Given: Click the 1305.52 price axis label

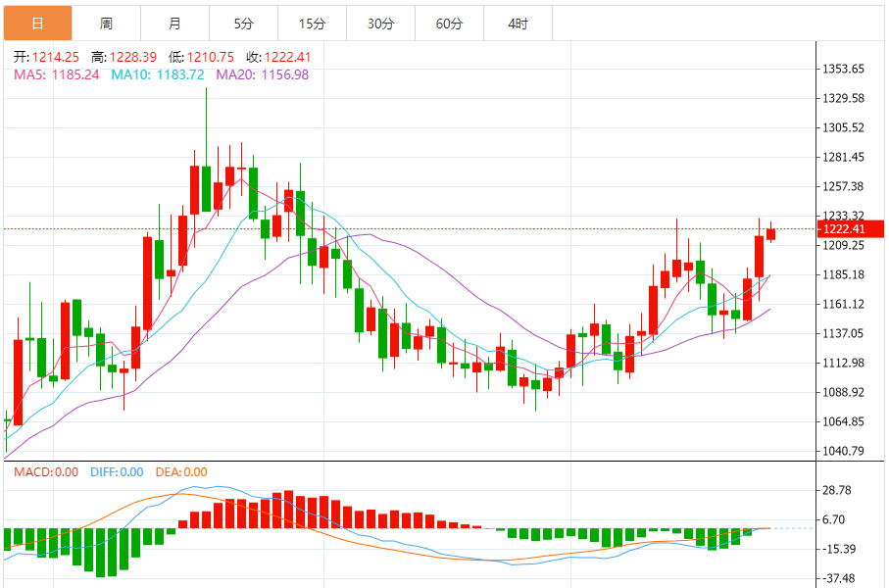Looking at the screenshot, I should (844, 128).
